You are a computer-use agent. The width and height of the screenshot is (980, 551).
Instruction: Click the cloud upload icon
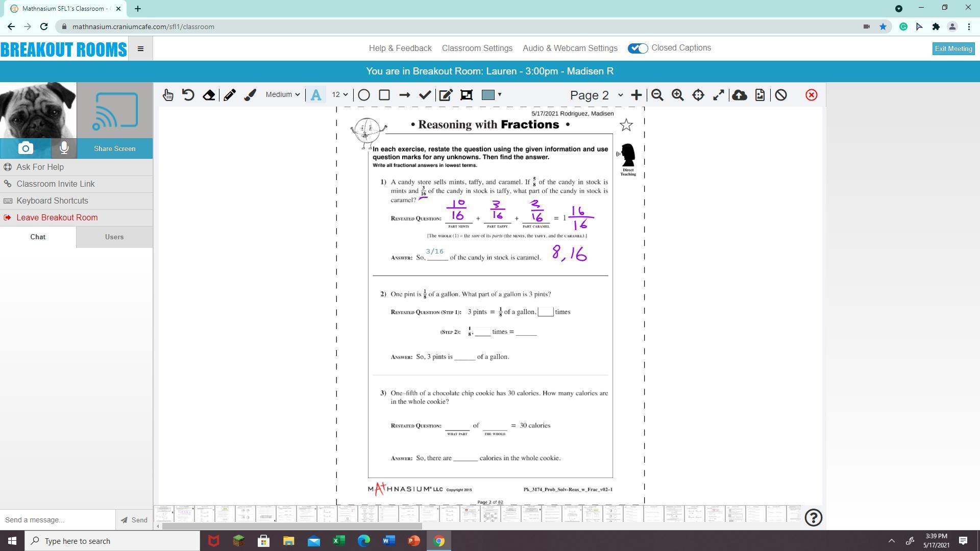pos(739,95)
